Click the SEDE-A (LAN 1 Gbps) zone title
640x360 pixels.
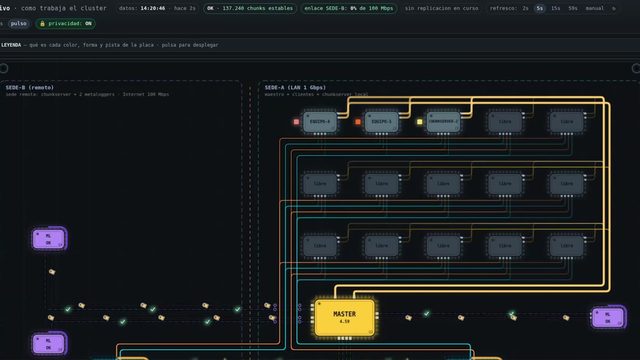[x=295, y=87]
